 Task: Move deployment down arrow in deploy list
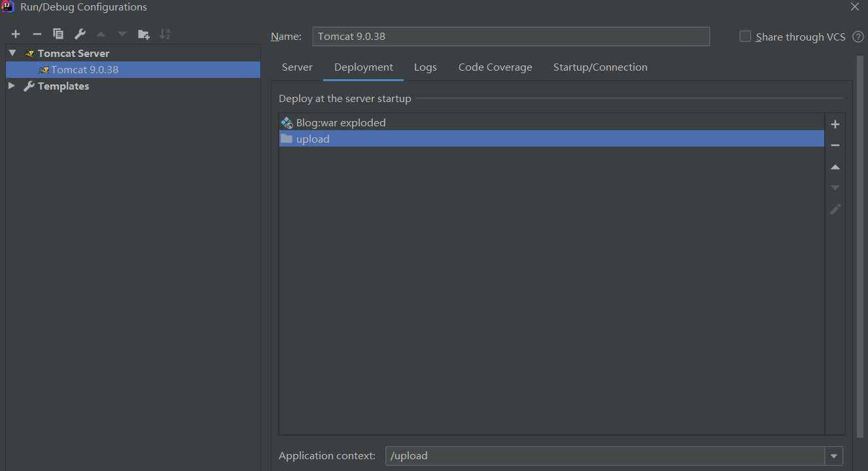835,188
